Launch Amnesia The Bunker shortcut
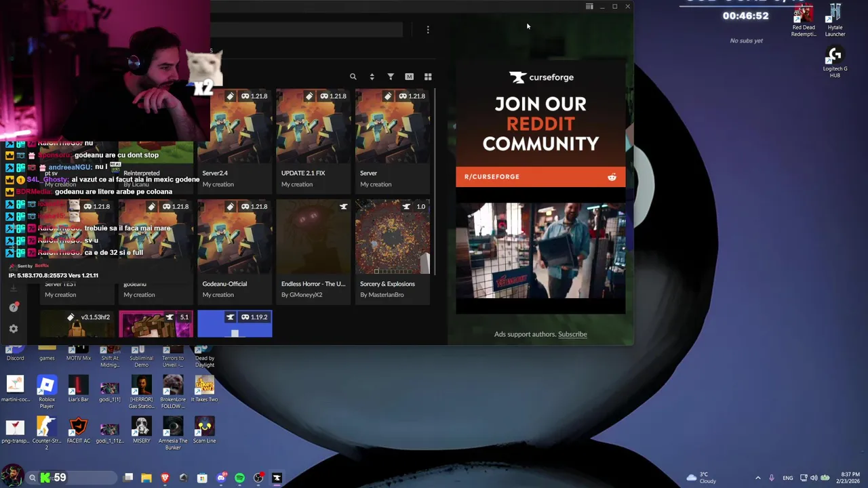The image size is (868, 488). [173, 434]
